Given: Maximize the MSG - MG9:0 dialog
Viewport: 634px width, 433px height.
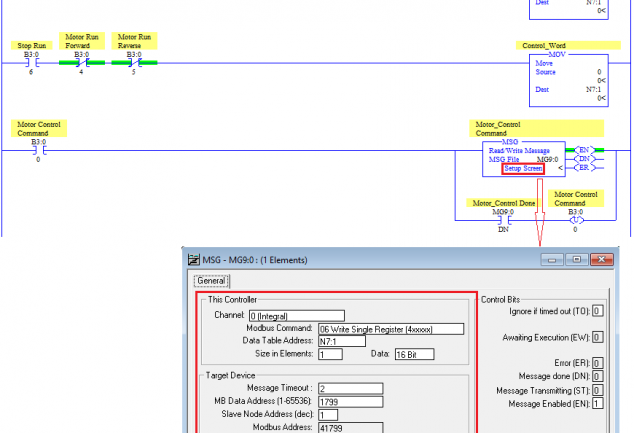Looking at the screenshot, I should [577, 260].
